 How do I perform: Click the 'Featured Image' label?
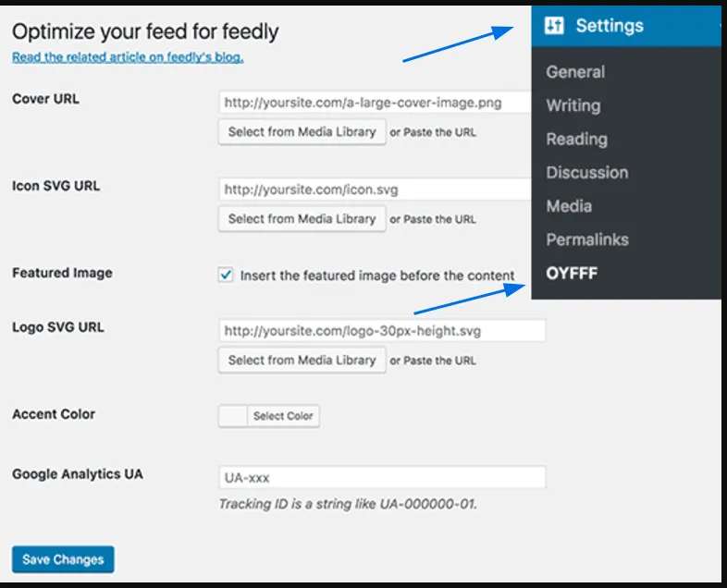click(62, 273)
